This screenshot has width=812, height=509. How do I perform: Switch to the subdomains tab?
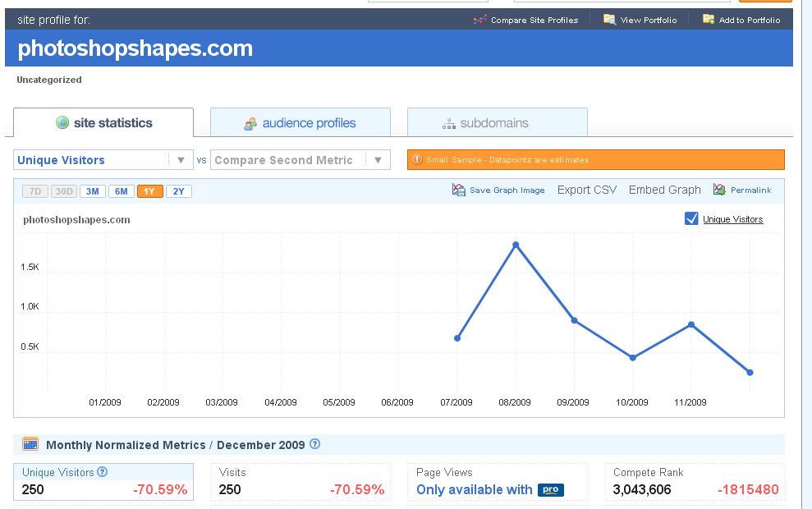[498, 122]
